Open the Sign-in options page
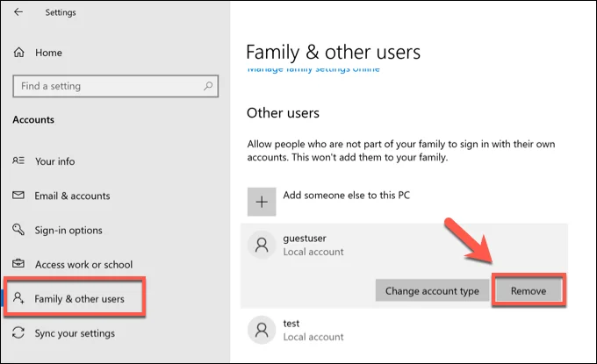 [x=68, y=230]
